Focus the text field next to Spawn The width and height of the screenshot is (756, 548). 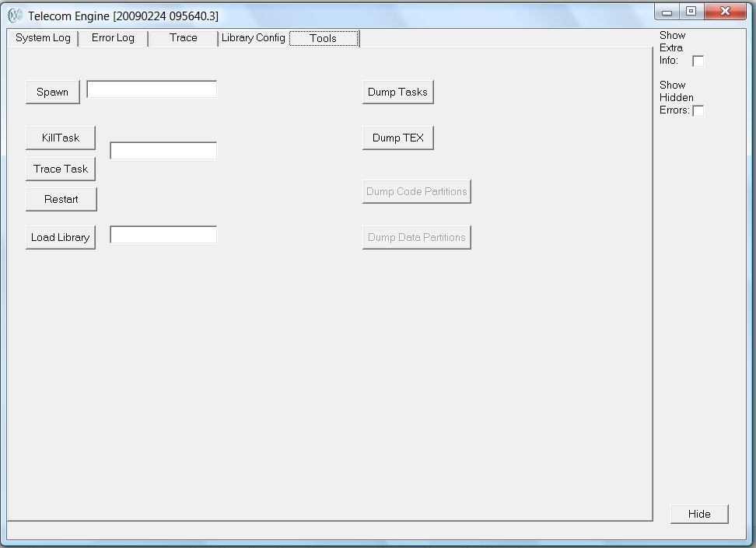[x=152, y=90]
